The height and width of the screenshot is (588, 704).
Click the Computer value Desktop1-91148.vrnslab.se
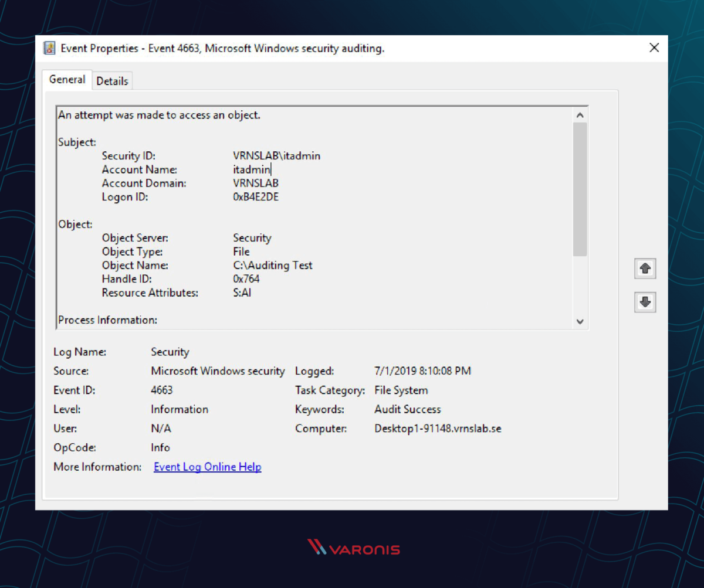click(x=438, y=429)
